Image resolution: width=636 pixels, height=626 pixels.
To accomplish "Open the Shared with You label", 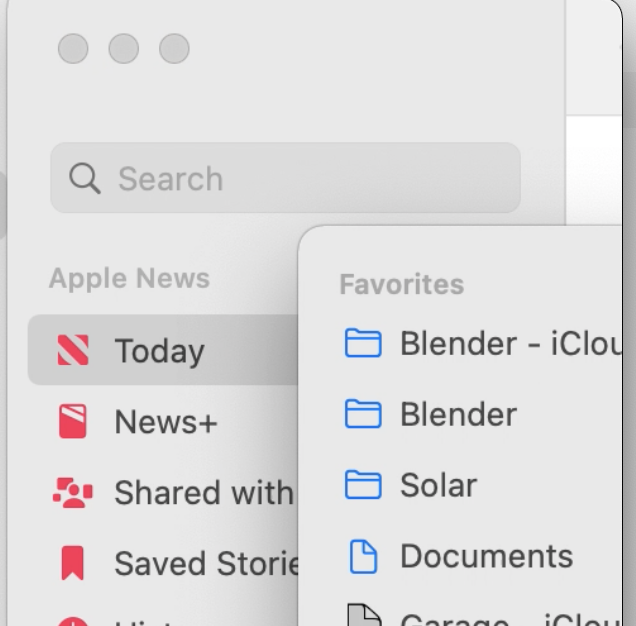I will [x=206, y=493].
